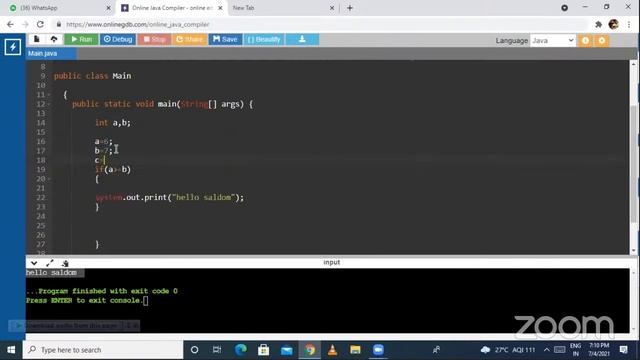Click the Share button
Screen dimensions: 640x360
pos(189,39)
